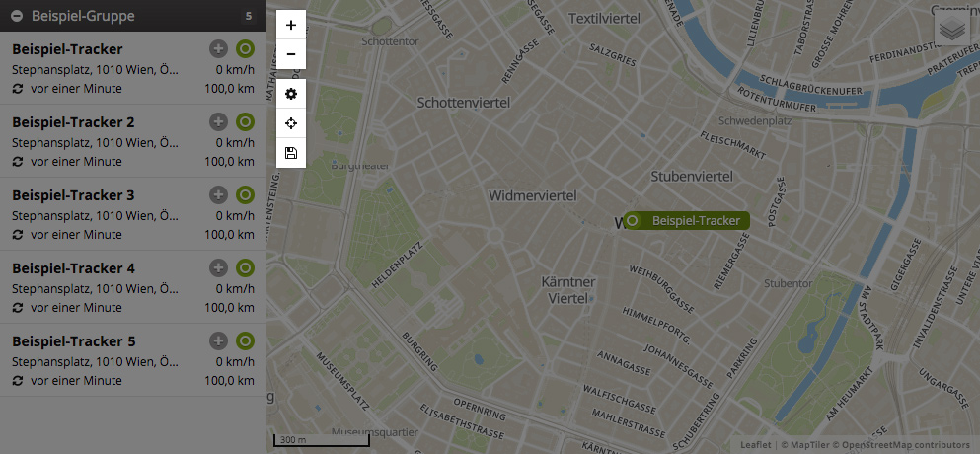Click the Schottenviertel map label
980x454 pixels.
(x=464, y=102)
